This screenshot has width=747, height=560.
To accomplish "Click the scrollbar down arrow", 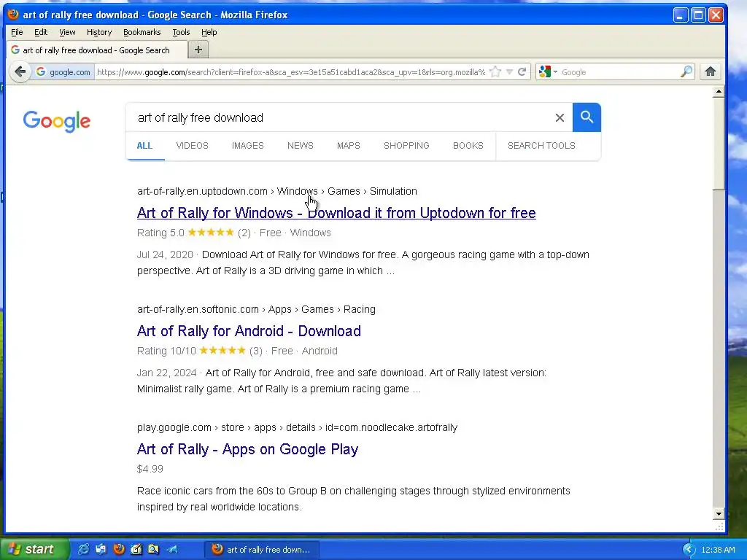I will point(719,514).
